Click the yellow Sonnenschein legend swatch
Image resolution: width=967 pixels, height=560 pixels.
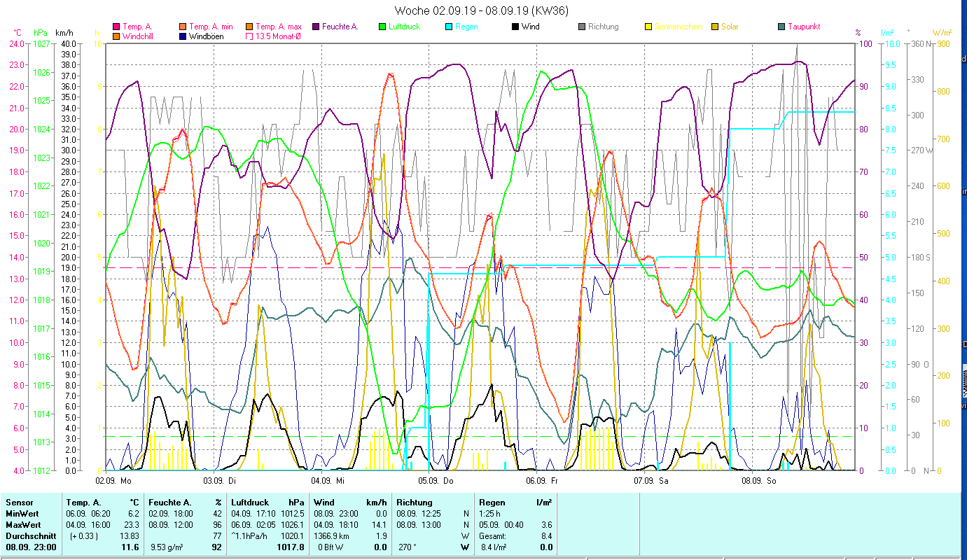point(648,27)
